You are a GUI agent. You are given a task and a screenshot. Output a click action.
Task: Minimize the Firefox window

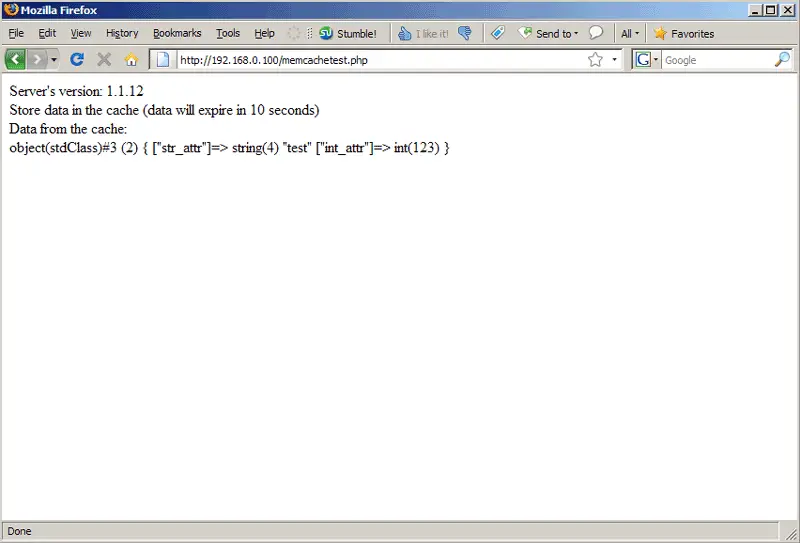pos(756,10)
